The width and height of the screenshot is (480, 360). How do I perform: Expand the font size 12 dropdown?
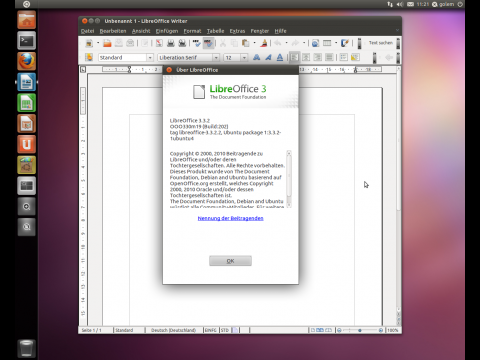(244, 58)
